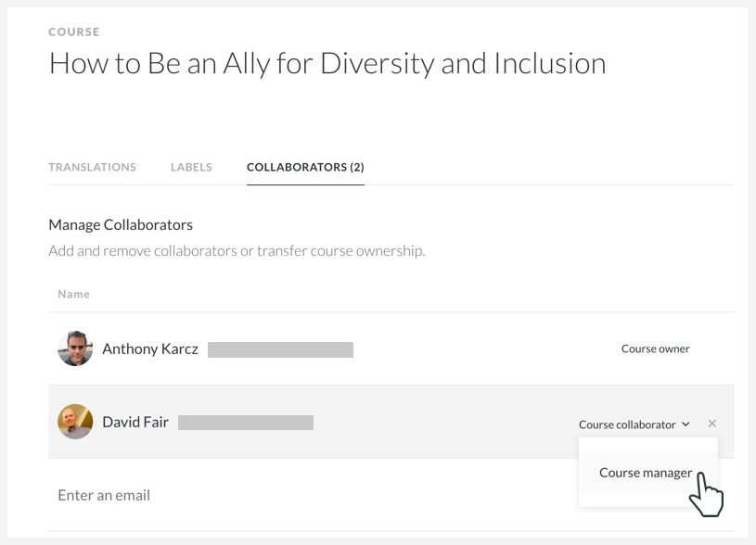
Task: Click Anthony Karcz's redacted email
Action: coord(280,349)
